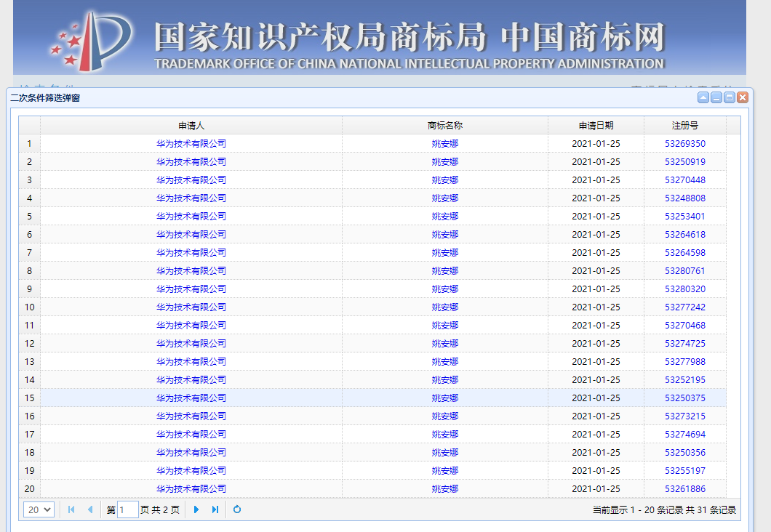Jump to last page of results
This screenshot has height=532, width=771.
tap(215, 509)
